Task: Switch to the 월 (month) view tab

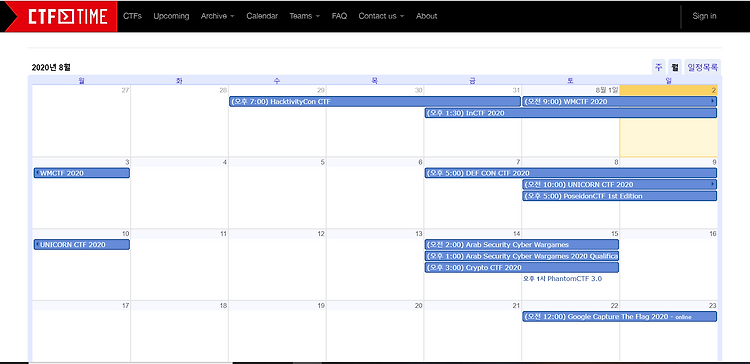Action: pos(675,67)
